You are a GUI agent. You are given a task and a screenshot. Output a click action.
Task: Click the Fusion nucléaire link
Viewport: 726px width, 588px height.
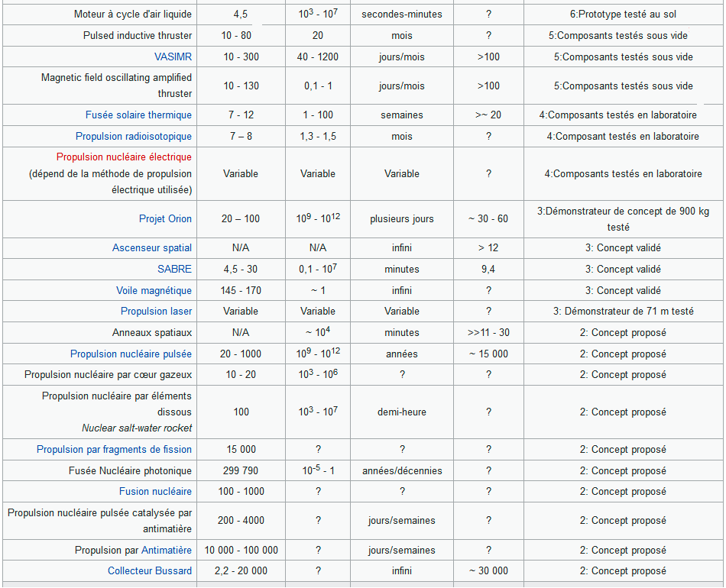point(155,492)
